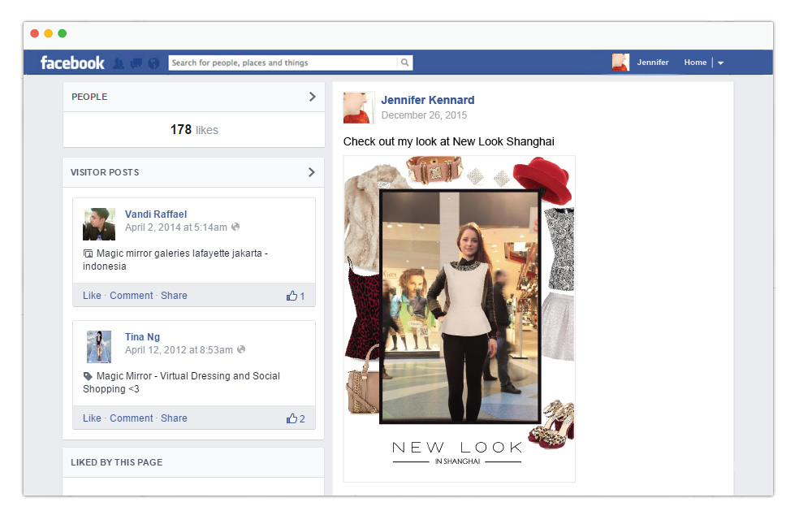
Task: Click the public globe icon on Tina Ng's post
Action: coord(241,350)
